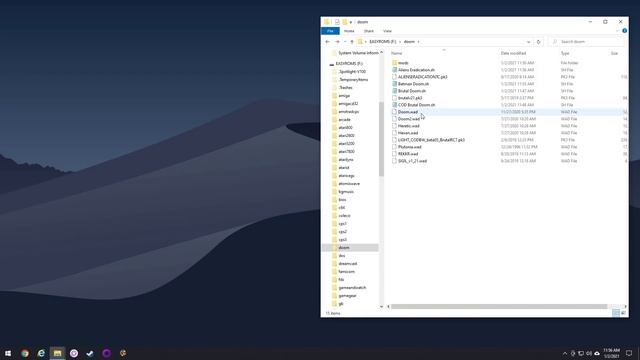Sort by the Date modified column

(x=513, y=53)
